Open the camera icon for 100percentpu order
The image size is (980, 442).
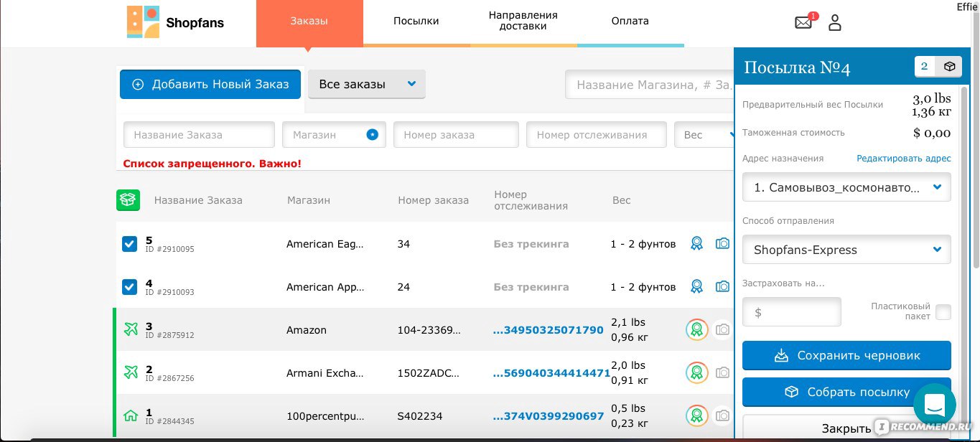[x=722, y=415]
